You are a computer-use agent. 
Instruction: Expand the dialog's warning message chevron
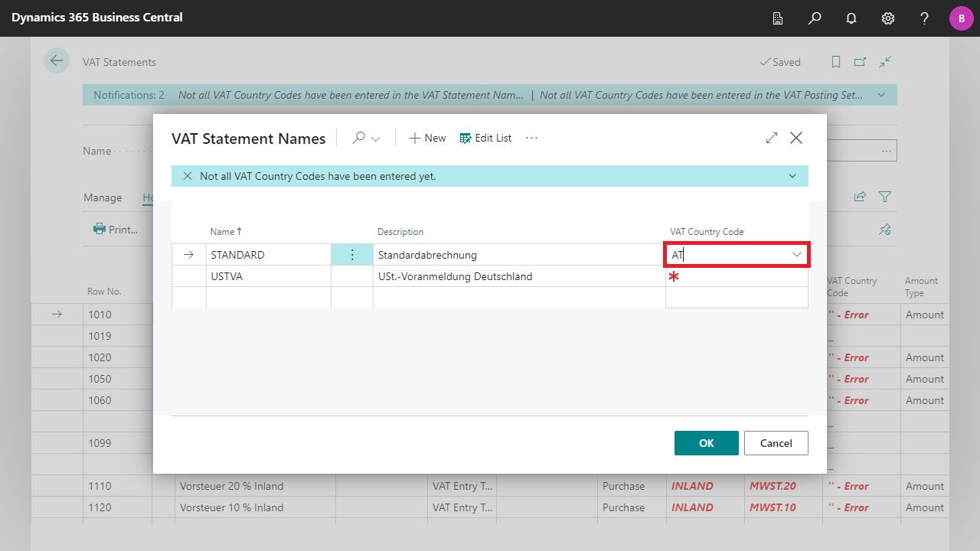[x=792, y=175]
